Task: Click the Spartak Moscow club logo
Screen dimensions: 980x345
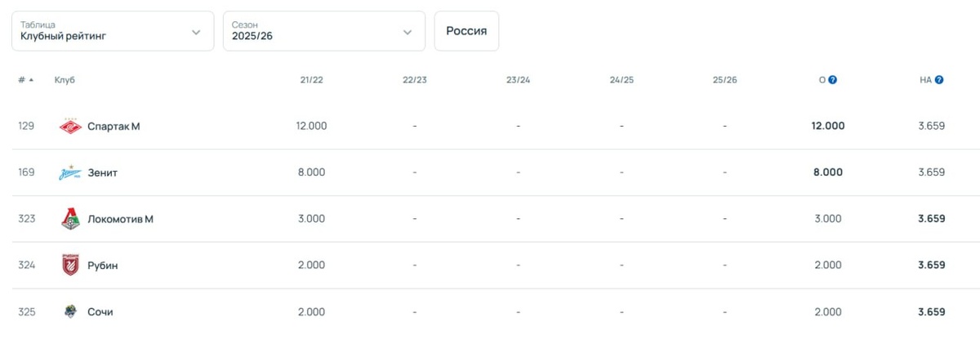Action: 70,126
